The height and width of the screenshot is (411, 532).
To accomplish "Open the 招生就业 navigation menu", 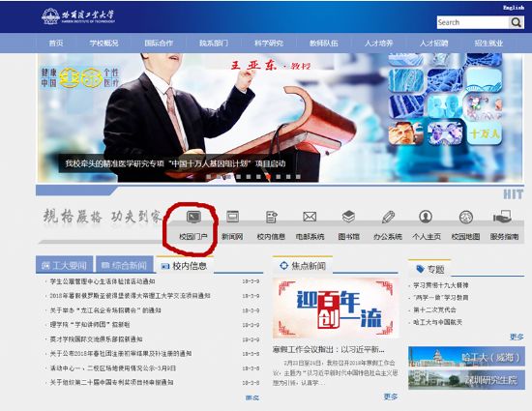I will click(488, 44).
